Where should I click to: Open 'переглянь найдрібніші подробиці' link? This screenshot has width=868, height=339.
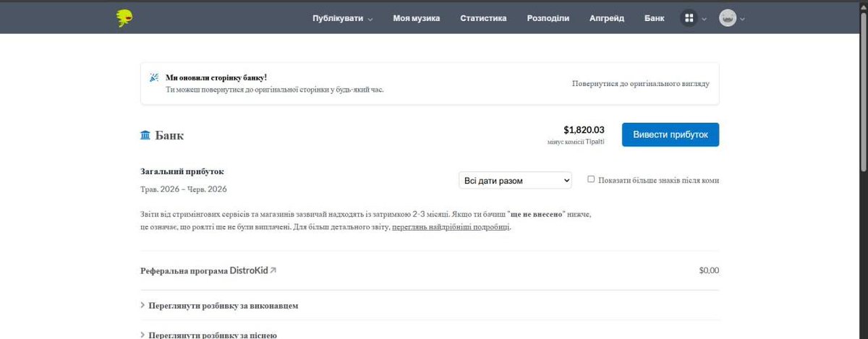(451, 227)
